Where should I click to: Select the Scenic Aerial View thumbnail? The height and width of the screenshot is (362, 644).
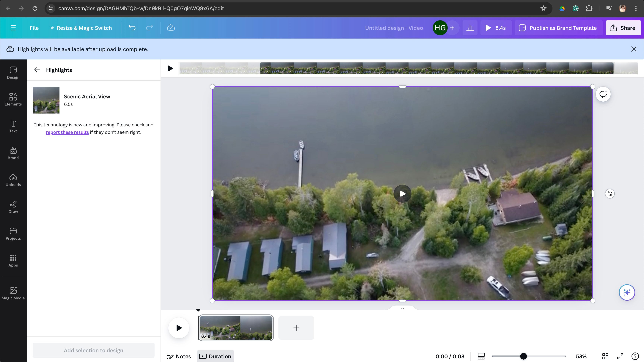(x=46, y=100)
